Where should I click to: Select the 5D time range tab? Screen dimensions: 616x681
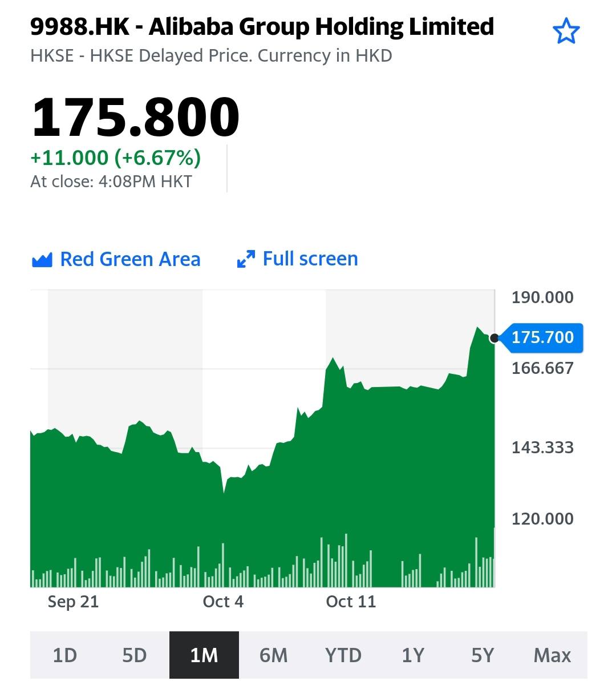click(135, 655)
